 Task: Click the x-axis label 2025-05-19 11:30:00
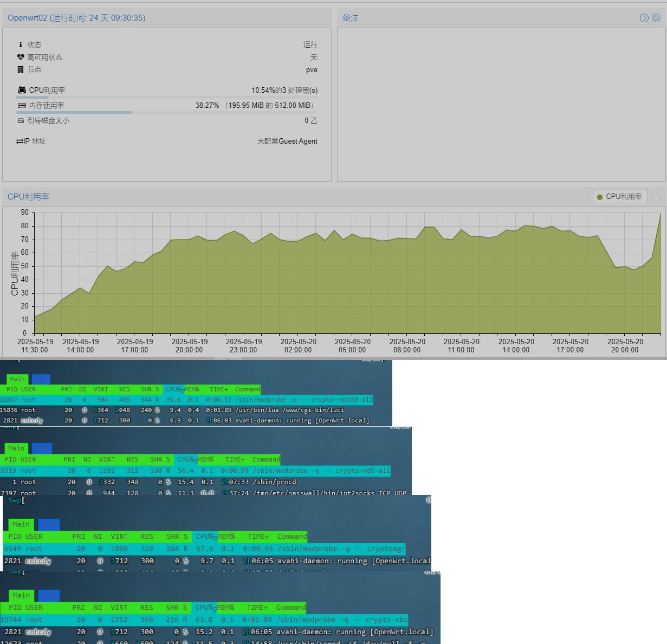35,346
